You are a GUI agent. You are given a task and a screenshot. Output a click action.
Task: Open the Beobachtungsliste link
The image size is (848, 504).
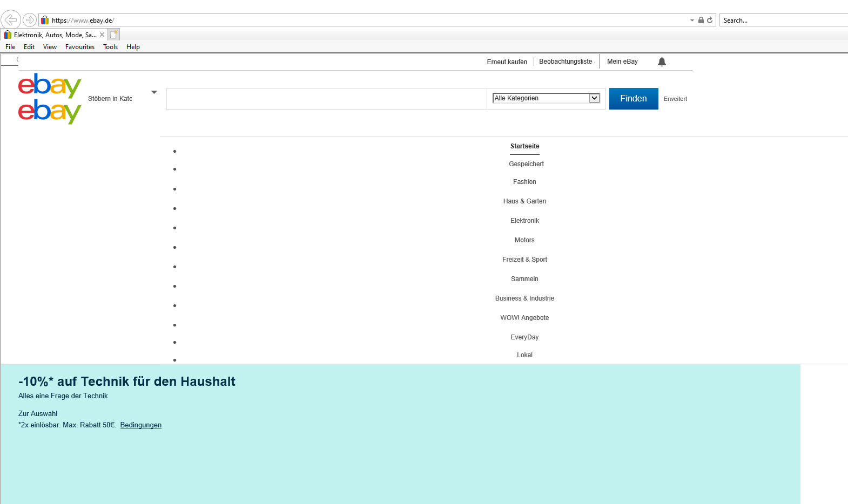[x=566, y=62]
